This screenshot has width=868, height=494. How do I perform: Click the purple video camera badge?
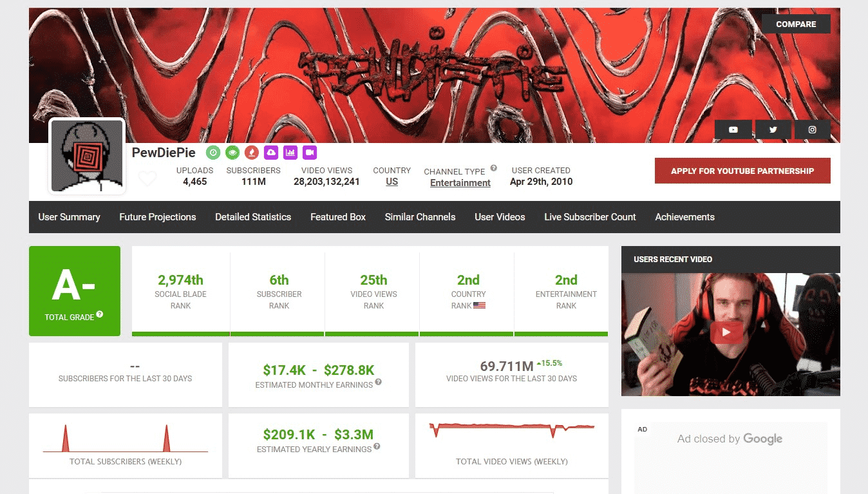[310, 153]
